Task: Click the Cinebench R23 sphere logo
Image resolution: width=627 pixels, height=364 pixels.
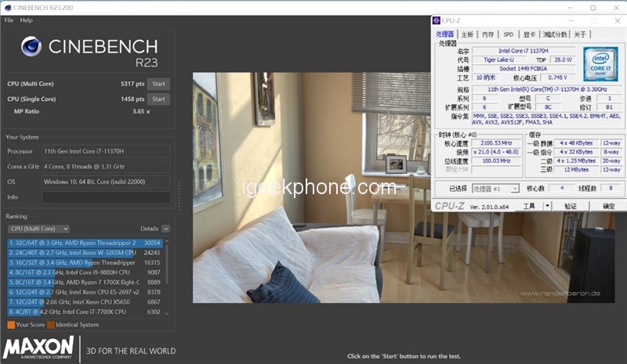Action: tap(31, 48)
